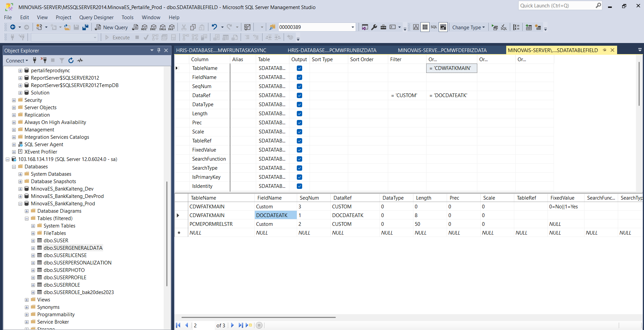Toggle the SQL pane icon
Image resolution: width=644 pixels, height=330 pixels.
pos(434,27)
